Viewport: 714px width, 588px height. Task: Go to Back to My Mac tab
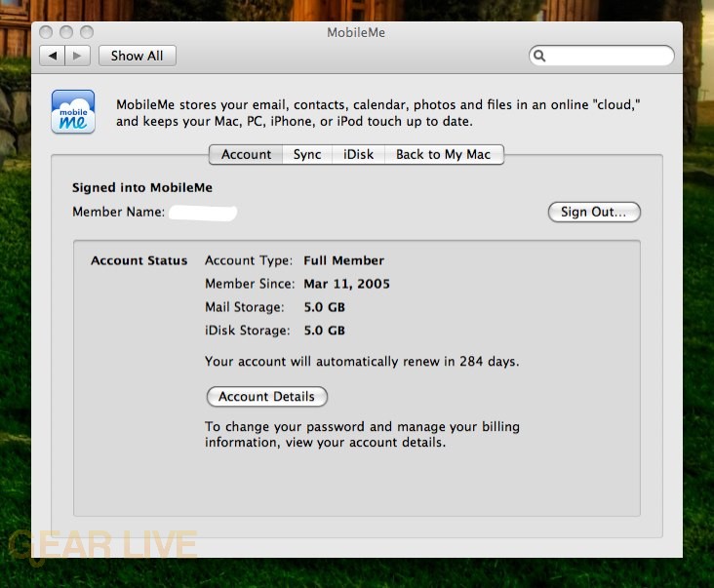443,154
